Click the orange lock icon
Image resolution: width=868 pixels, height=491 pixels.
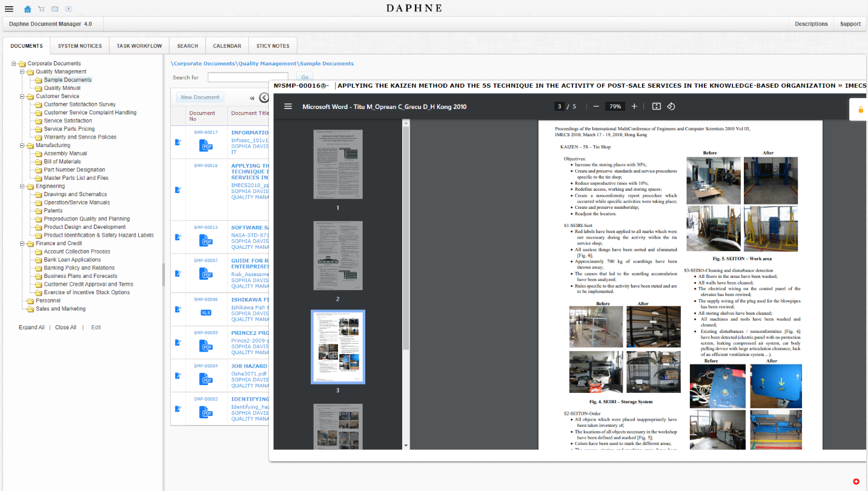tap(860, 110)
